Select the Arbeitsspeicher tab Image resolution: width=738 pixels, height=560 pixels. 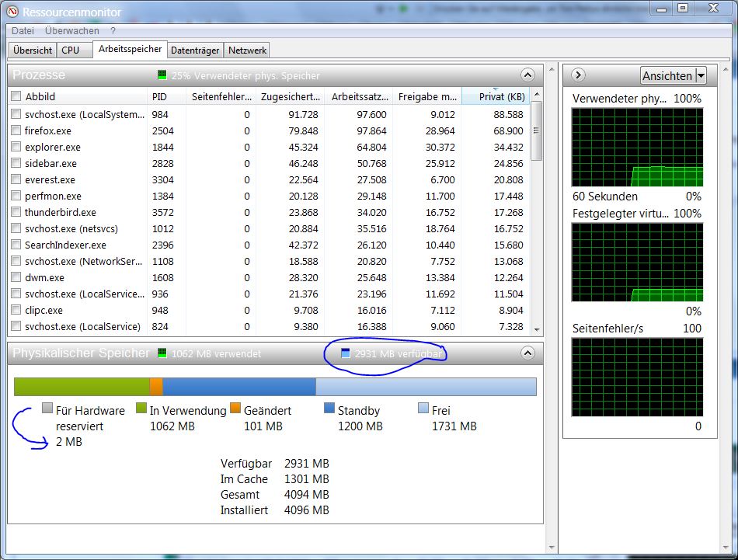pos(130,49)
